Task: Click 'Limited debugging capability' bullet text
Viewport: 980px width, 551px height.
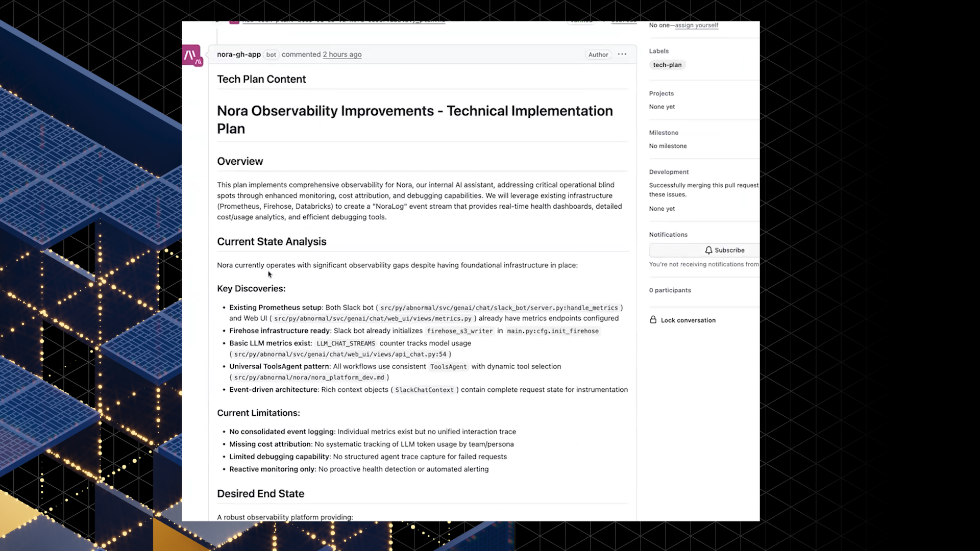Action: (279, 457)
